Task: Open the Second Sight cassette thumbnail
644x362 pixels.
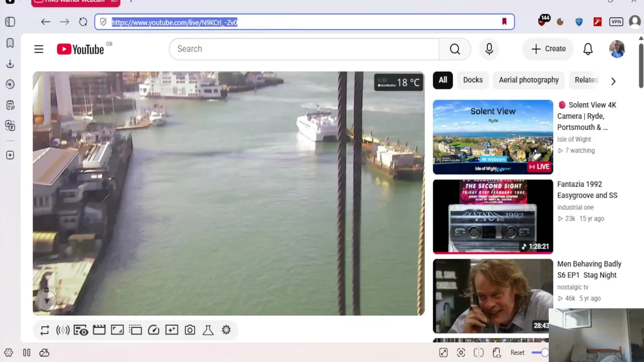Action: [493, 217]
